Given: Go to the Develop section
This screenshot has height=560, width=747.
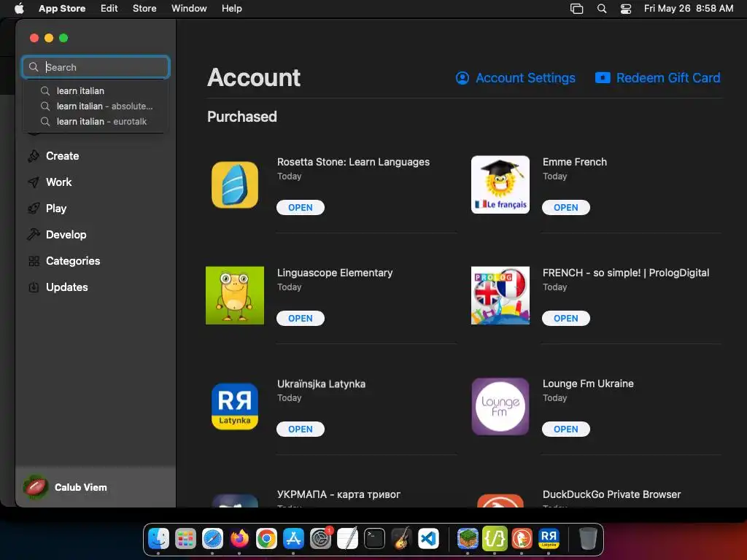Looking at the screenshot, I should [66, 235].
